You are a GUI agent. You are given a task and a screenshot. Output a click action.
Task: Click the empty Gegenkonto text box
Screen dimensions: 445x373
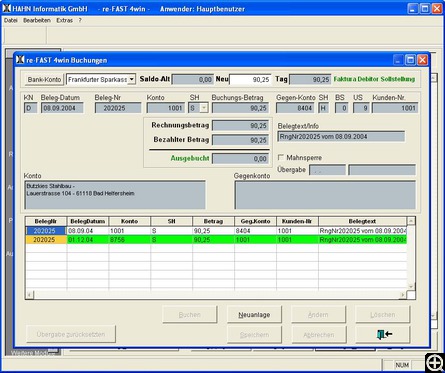(x=325, y=195)
